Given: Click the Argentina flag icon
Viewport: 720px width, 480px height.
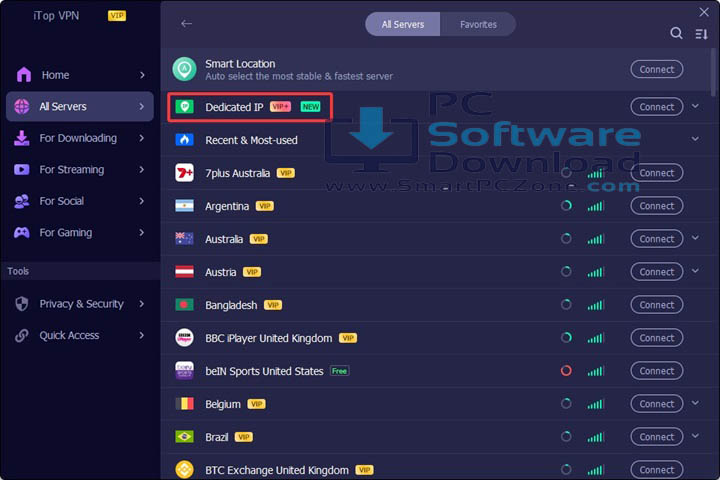Looking at the screenshot, I should (x=185, y=206).
